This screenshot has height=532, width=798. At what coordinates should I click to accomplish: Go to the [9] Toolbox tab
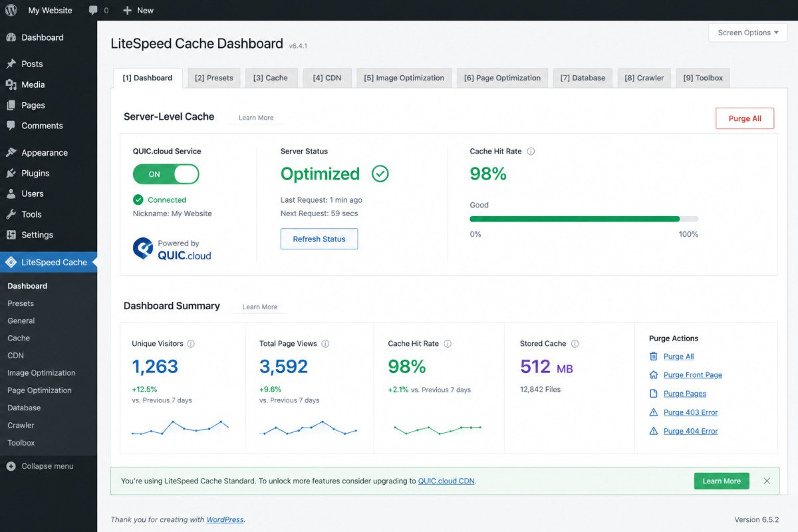703,78
